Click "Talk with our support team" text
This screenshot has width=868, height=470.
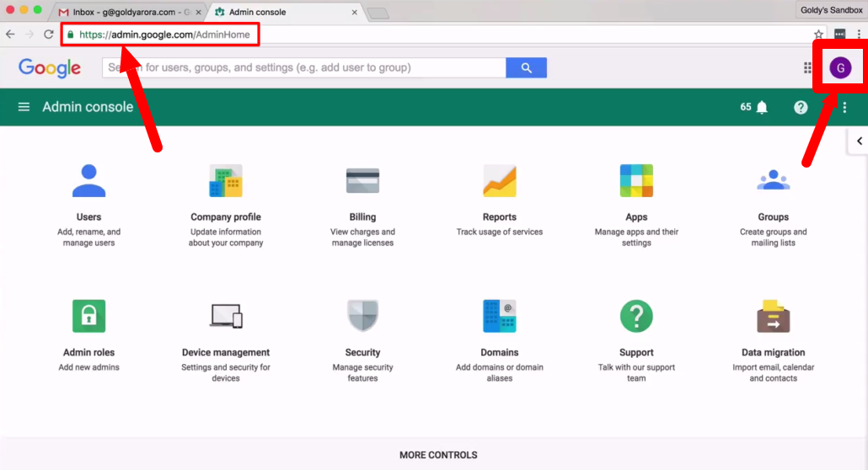click(636, 372)
